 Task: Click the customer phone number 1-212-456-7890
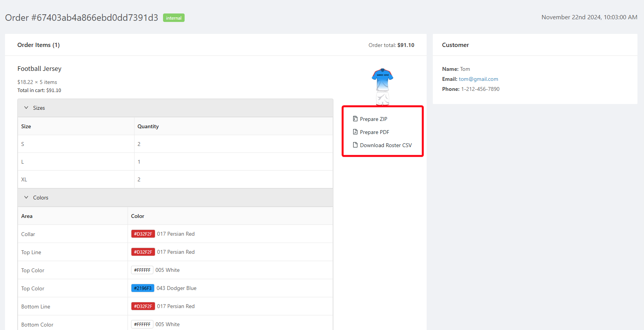pos(480,89)
